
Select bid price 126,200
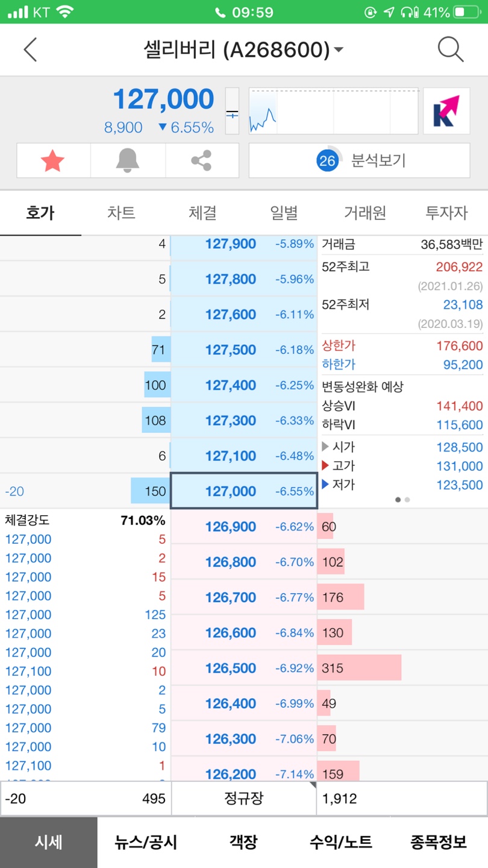(243, 769)
